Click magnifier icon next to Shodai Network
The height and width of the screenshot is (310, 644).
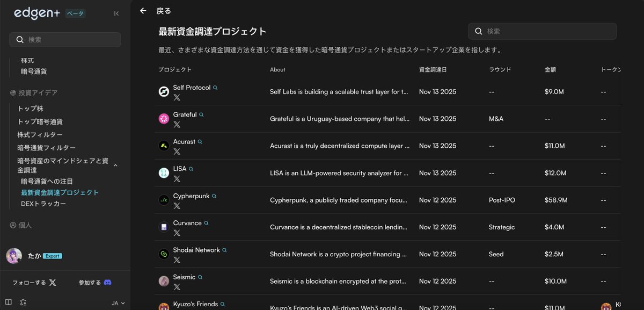coord(224,250)
